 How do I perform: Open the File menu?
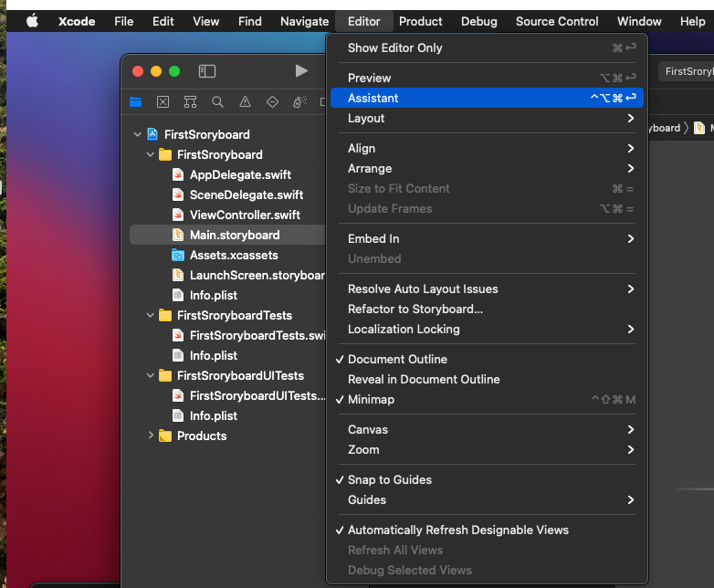coord(124,21)
